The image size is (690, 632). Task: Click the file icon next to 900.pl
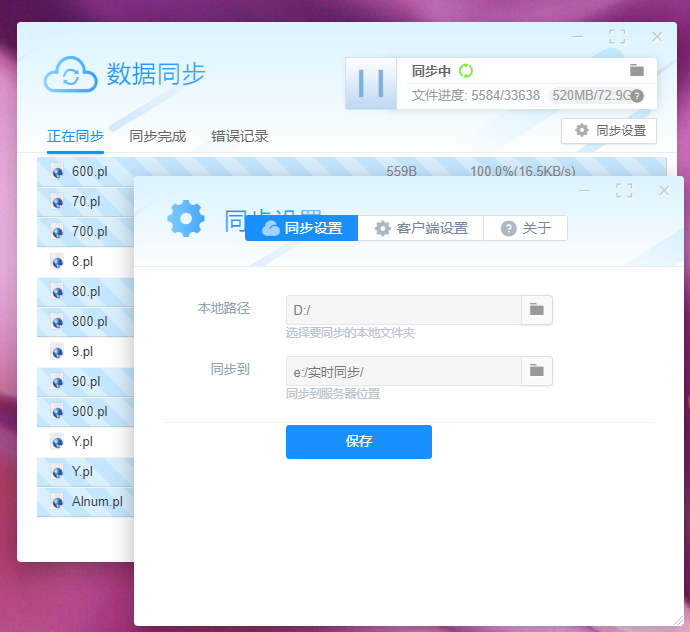pos(57,412)
